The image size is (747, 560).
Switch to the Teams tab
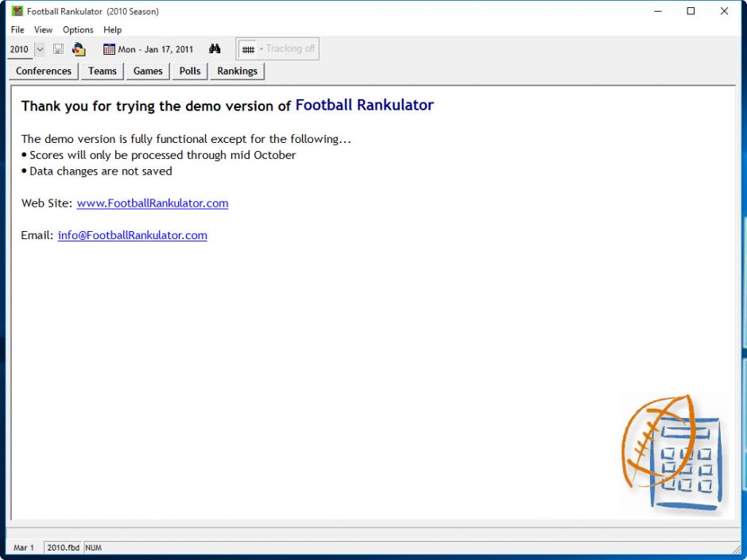click(x=102, y=71)
